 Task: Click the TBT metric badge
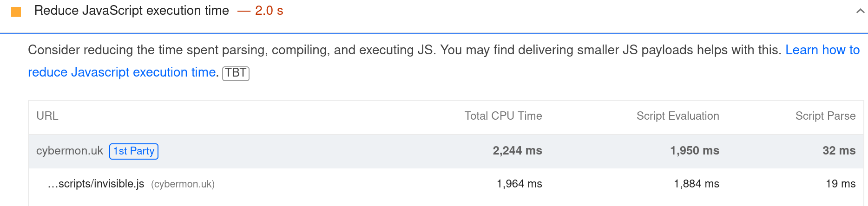click(x=236, y=73)
